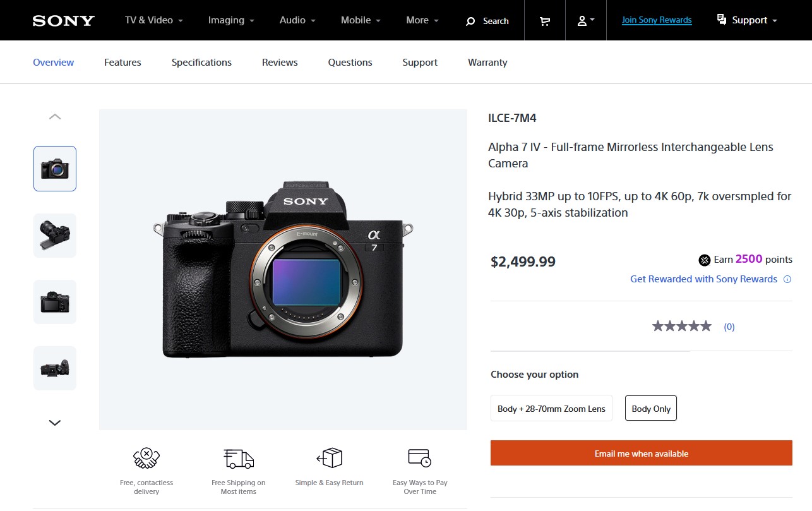Open the Join Sony Rewards link
Viewport: 812px width, 511px height.
pyautogui.click(x=657, y=20)
